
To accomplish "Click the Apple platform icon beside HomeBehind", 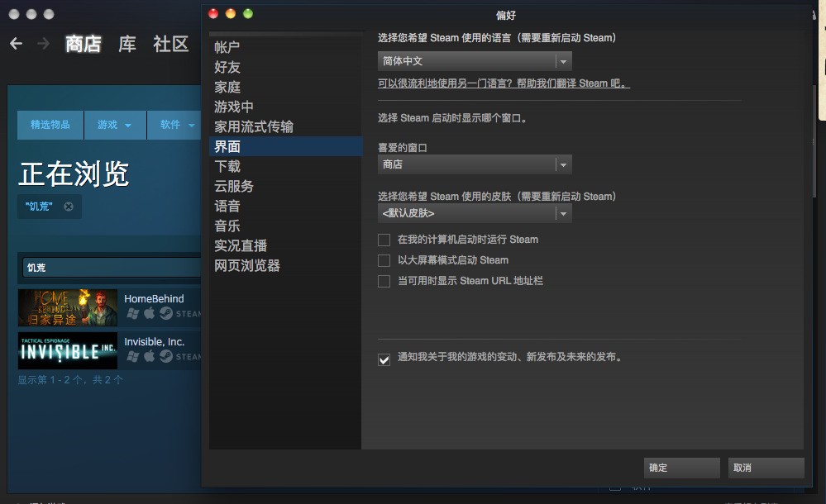I will 150,313.
